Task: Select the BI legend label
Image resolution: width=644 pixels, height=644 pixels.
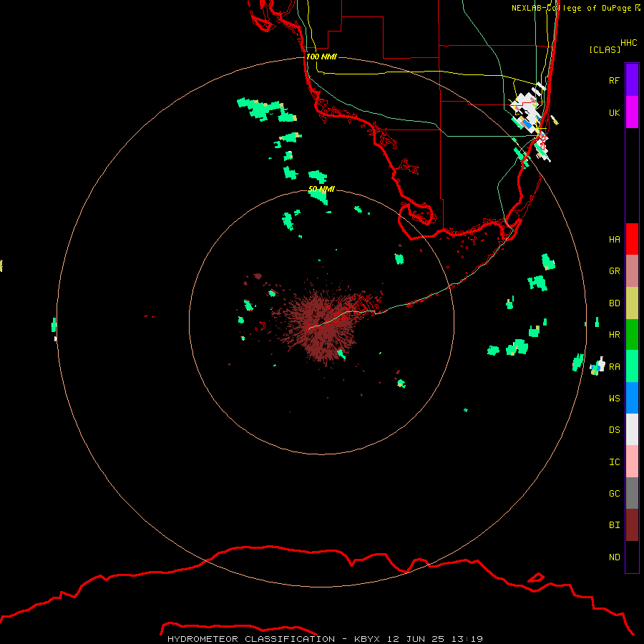Action: (x=614, y=525)
